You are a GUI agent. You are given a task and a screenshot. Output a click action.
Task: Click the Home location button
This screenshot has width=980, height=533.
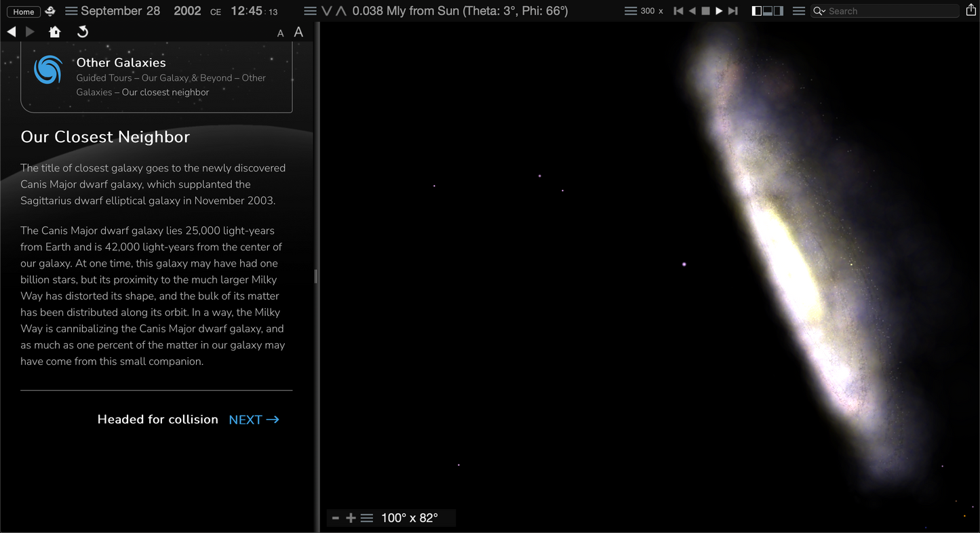click(x=23, y=12)
